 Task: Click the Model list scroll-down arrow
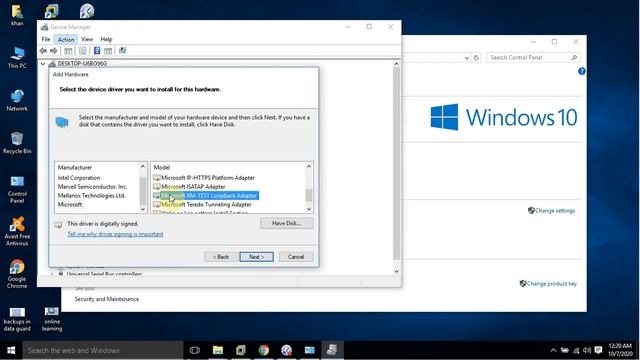coord(309,209)
